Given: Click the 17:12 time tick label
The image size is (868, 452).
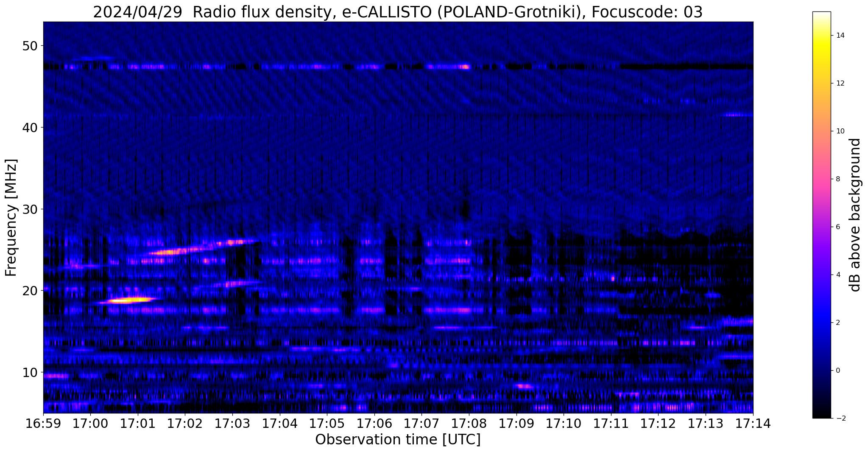Looking at the screenshot, I should click(x=659, y=423).
